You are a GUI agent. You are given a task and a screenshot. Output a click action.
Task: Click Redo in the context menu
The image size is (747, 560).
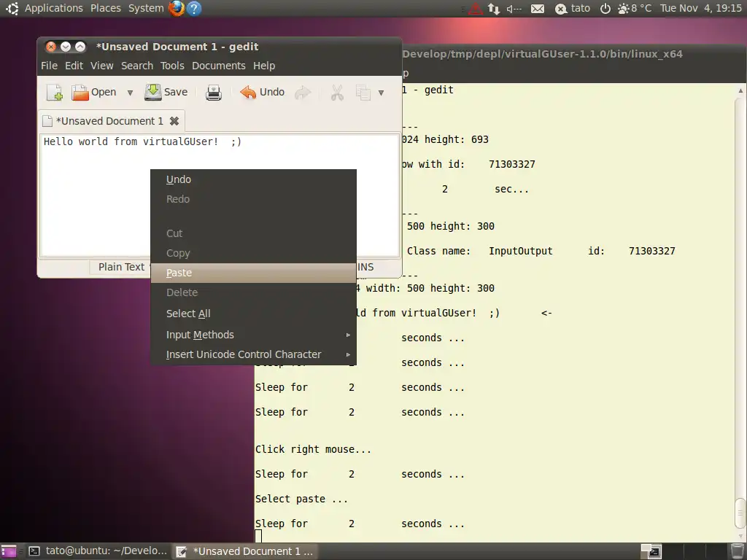(x=253, y=199)
